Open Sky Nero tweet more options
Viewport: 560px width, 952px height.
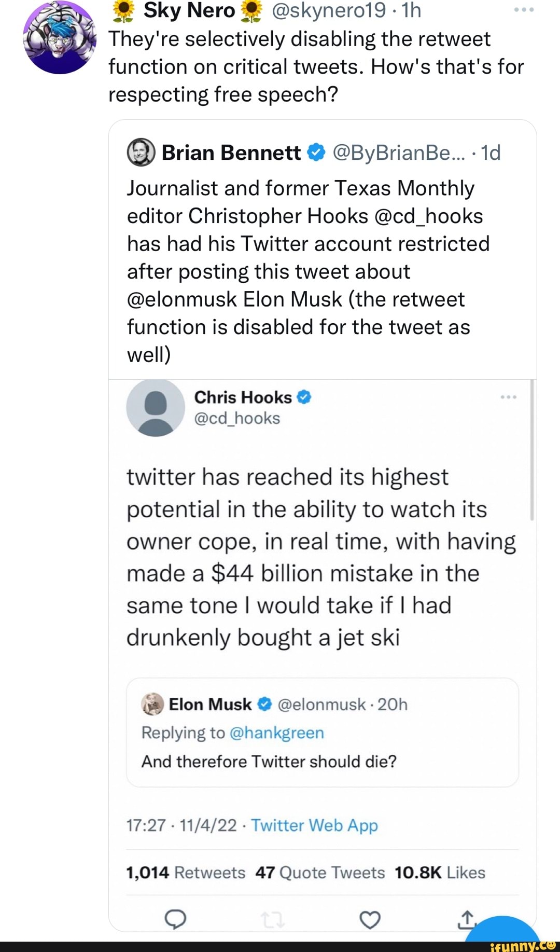[524, 10]
